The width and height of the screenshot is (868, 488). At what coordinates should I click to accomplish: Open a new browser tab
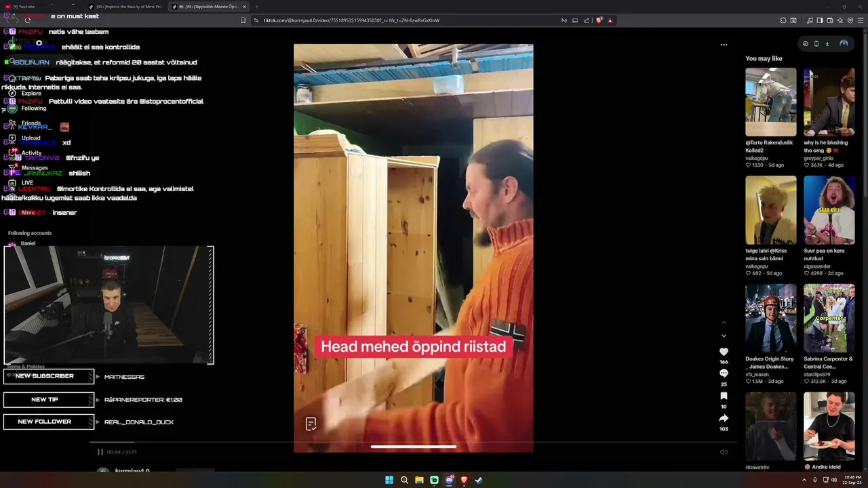(x=256, y=7)
